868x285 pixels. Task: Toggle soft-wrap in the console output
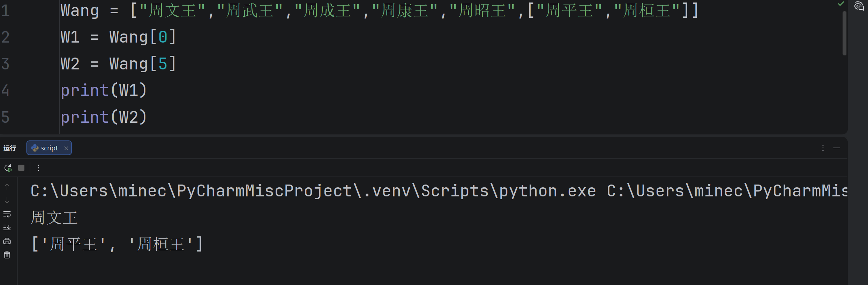click(x=7, y=214)
